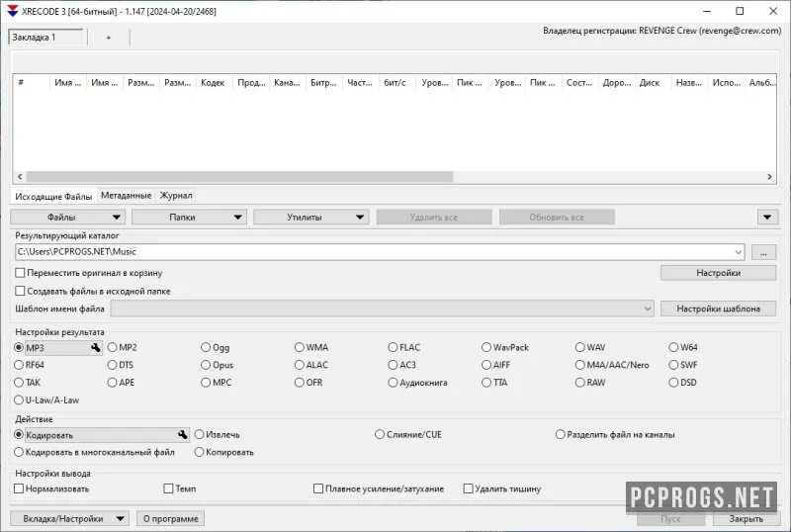Click the Закрыть button
Screen dimensions: 791x532
pyautogui.click(x=747, y=518)
